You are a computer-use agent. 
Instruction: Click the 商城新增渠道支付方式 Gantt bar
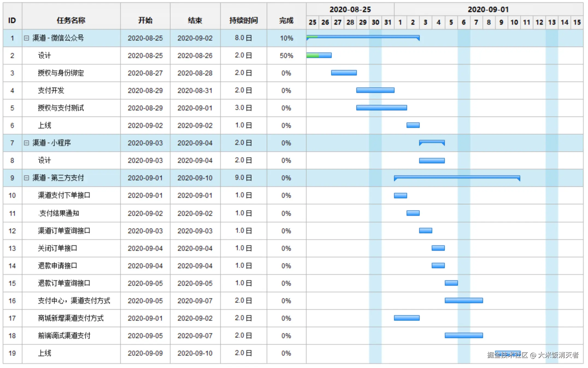coord(407,318)
